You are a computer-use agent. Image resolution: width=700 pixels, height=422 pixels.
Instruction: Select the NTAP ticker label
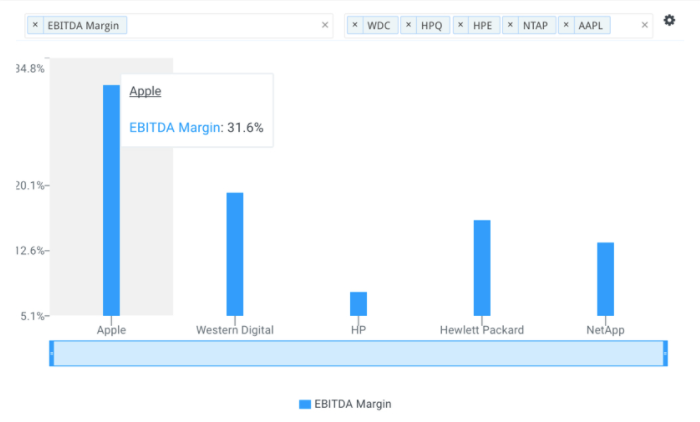[x=535, y=25]
